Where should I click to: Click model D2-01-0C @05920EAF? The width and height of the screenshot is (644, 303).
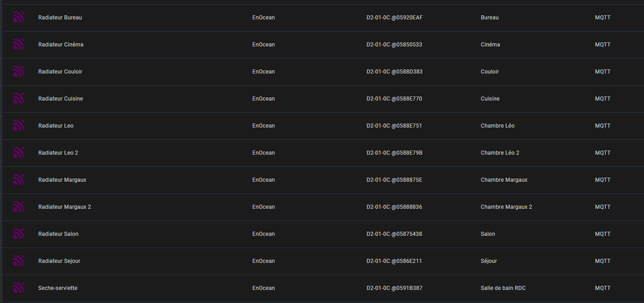[x=394, y=18]
